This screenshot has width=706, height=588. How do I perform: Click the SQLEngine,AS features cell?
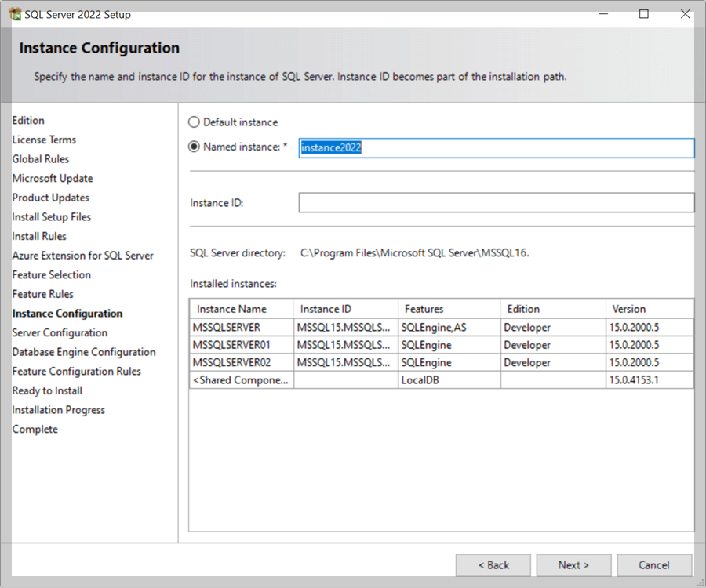pyautogui.click(x=449, y=328)
